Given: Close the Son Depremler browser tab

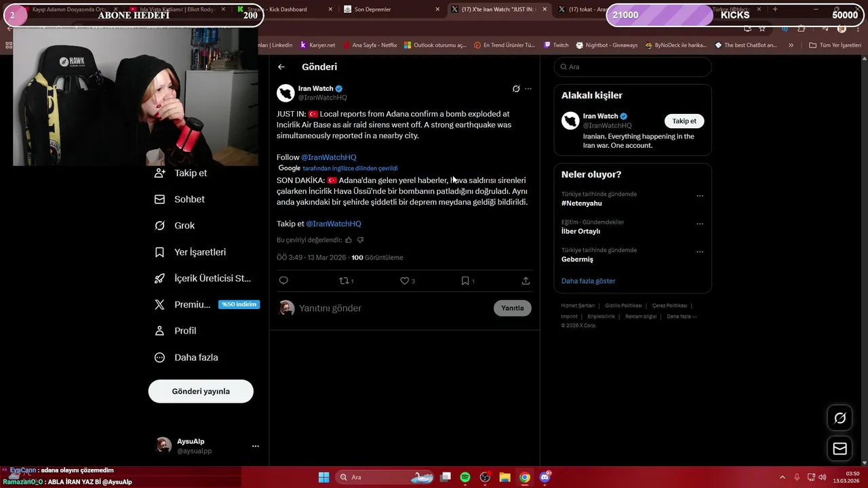Looking at the screenshot, I should click(437, 9).
